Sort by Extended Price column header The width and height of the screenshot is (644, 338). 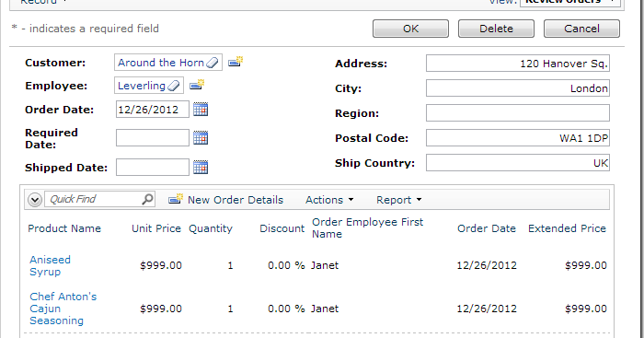pos(567,228)
